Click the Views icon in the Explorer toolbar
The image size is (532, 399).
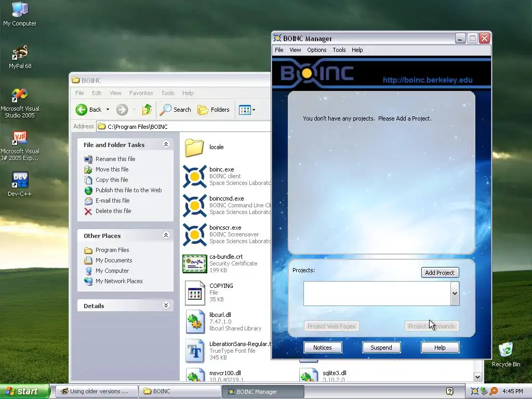tap(245, 110)
